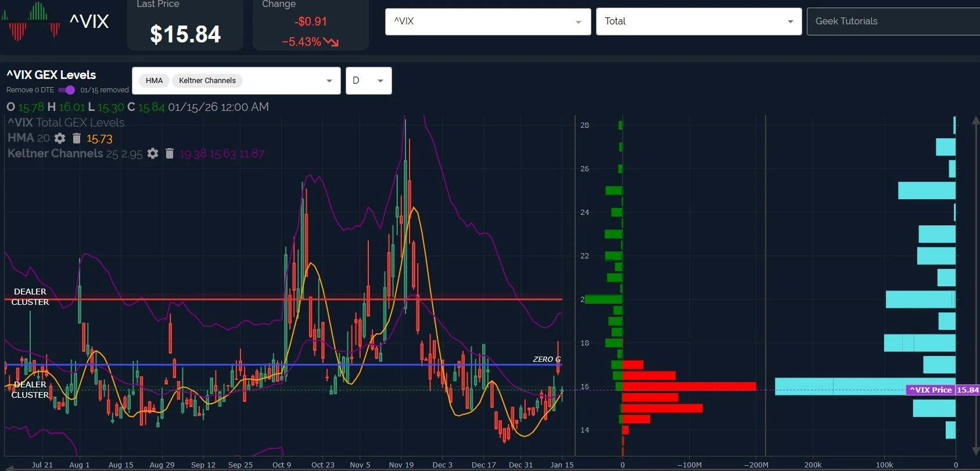This screenshot has height=471, width=980.
Task: Click the HMA value 15.73
Action: click(x=99, y=139)
